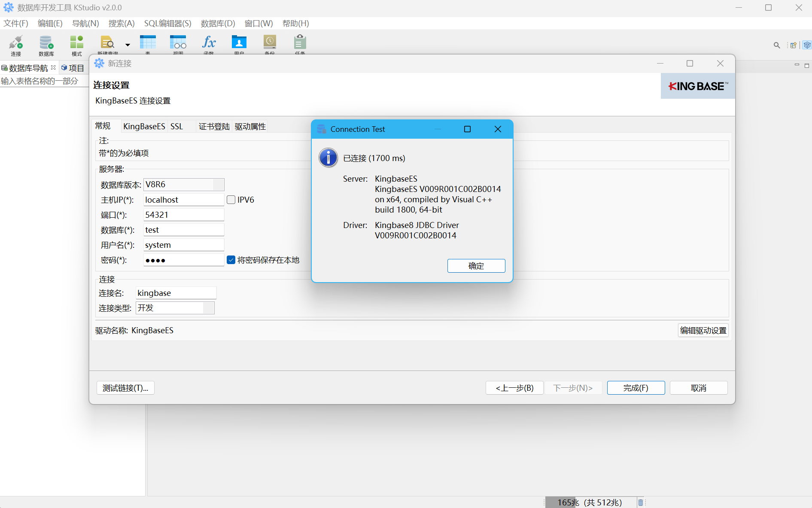Open the SQL编辑器(S) menu
Viewport: 812px width, 508px height.
point(168,23)
